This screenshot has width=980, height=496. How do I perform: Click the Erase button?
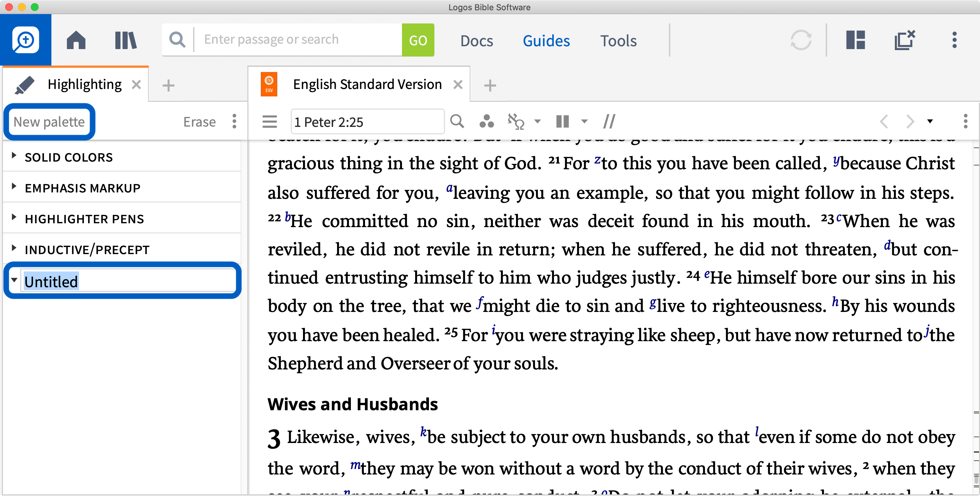click(199, 122)
